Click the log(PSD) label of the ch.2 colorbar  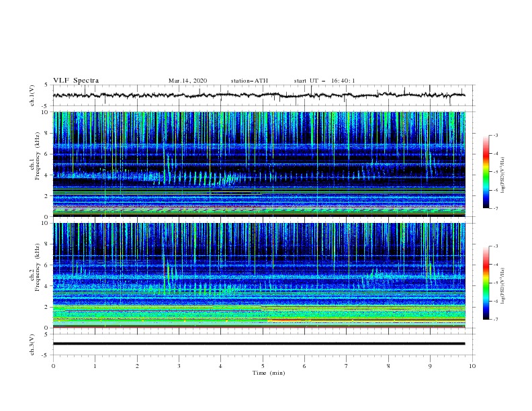[x=502, y=285]
